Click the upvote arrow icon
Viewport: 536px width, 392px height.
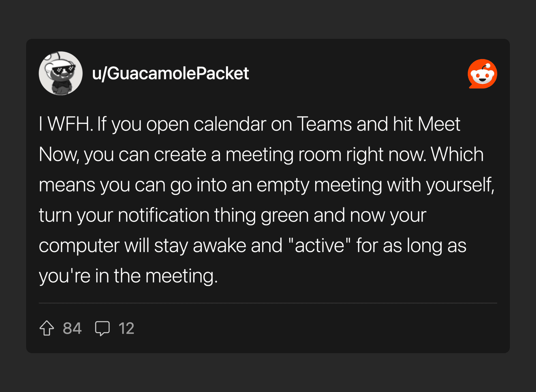[47, 328]
